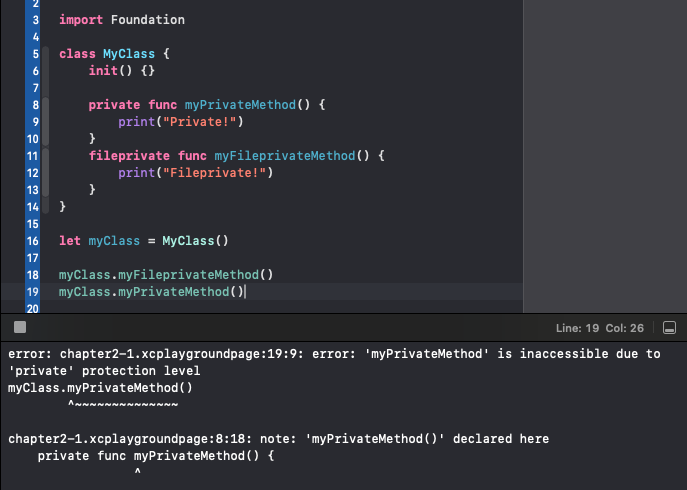Click myPrivateMethod in the function declaration

244,105
